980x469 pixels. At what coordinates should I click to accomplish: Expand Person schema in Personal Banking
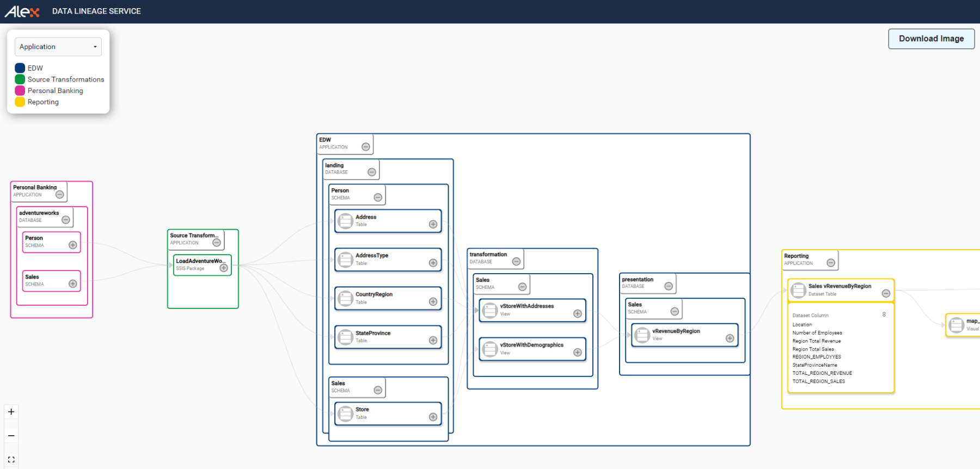coord(72,245)
